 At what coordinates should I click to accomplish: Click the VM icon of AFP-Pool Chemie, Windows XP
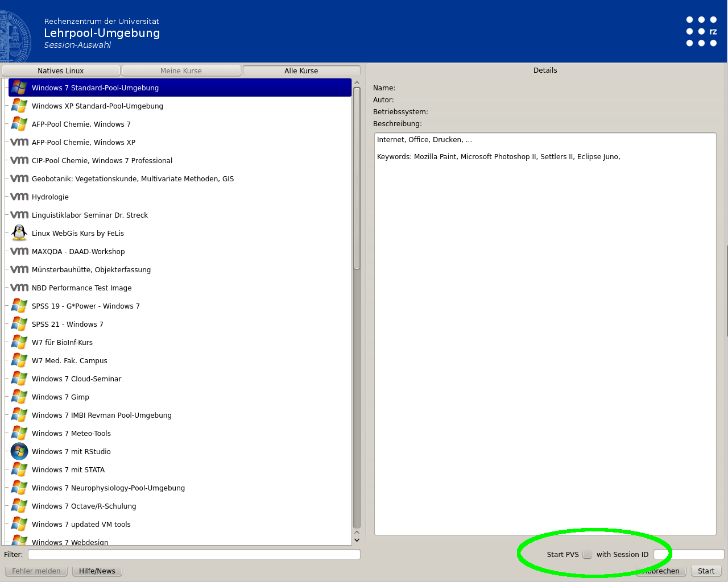click(x=19, y=142)
